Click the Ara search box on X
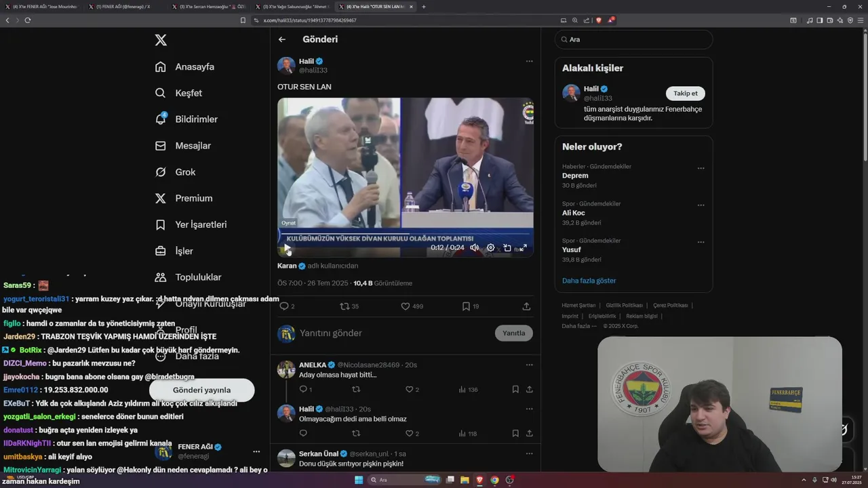This screenshot has width=868, height=488. point(634,39)
